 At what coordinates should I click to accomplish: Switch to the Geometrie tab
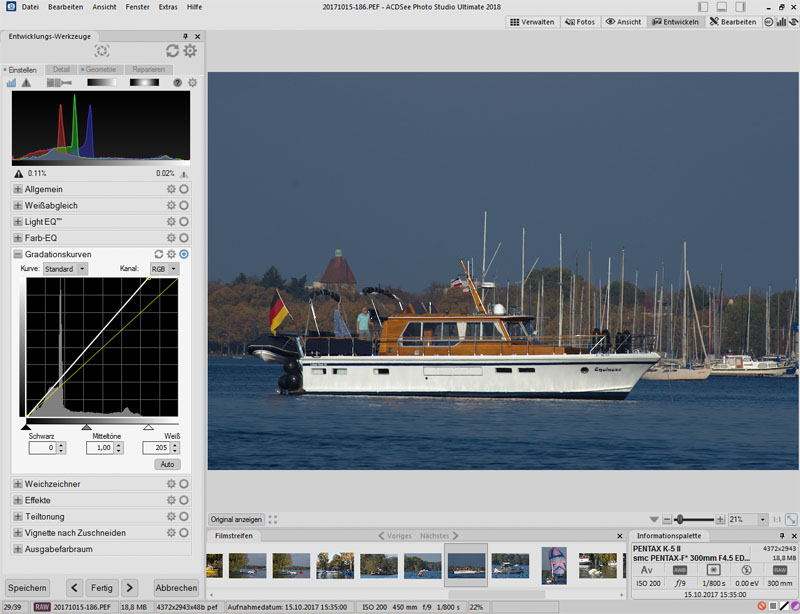pos(100,70)
